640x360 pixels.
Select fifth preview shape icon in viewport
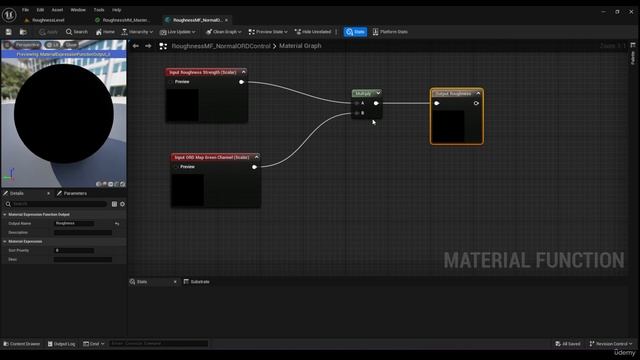[x=122, y=184]
